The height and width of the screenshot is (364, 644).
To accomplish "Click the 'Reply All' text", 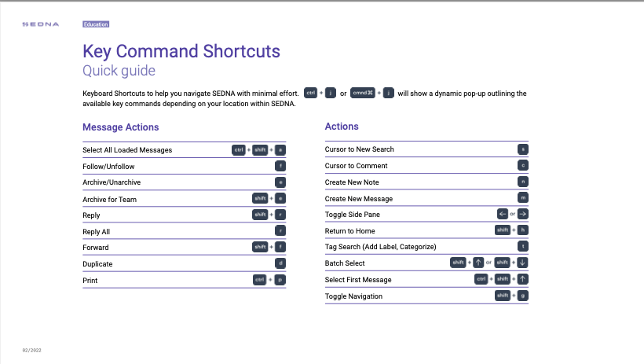I will coord(96,232).
